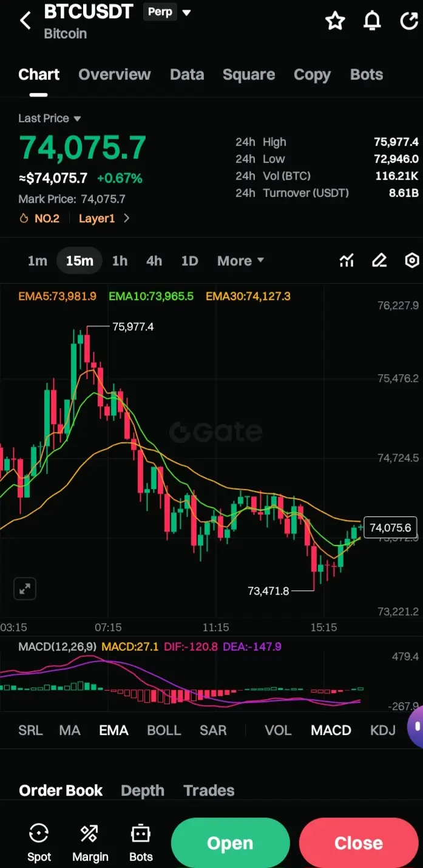423x868 pixels.
Task: Tap the EMA30:74,127.3 legend value
Action: pos(248,296)
